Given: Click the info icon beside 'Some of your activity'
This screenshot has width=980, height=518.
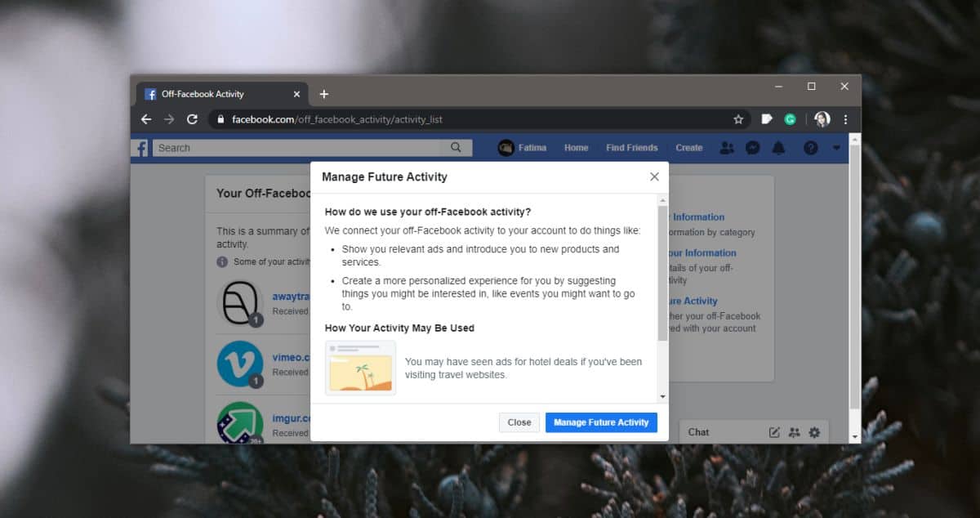Looking at the screenshot, I should click(x=222, y=261).
